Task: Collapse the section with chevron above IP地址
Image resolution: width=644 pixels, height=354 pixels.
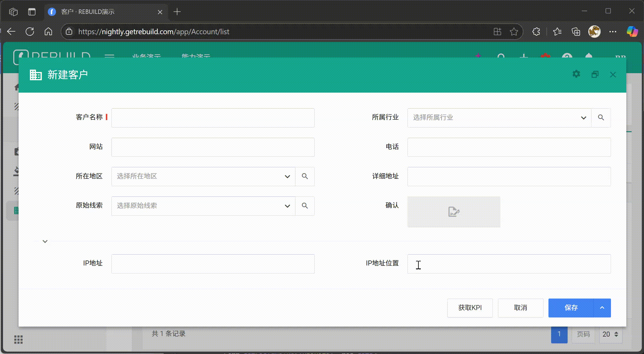Action: [45, 241]
